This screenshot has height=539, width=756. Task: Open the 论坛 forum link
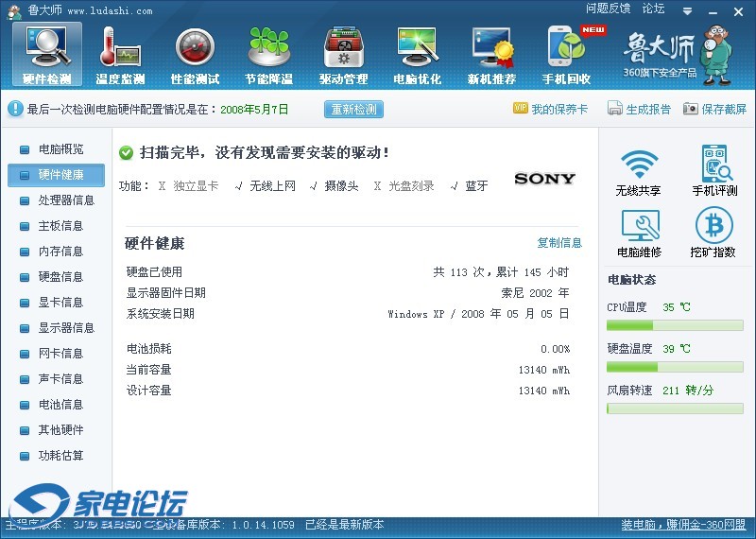point(653,9)
